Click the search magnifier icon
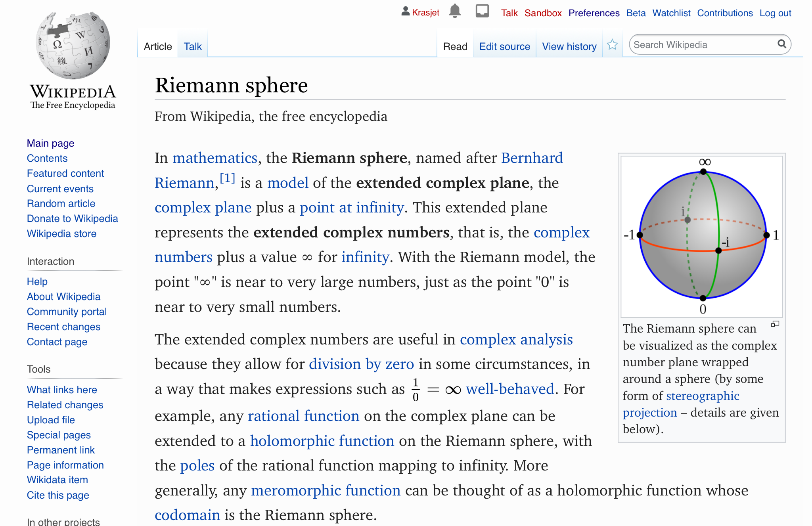 [x=781, y=44]
